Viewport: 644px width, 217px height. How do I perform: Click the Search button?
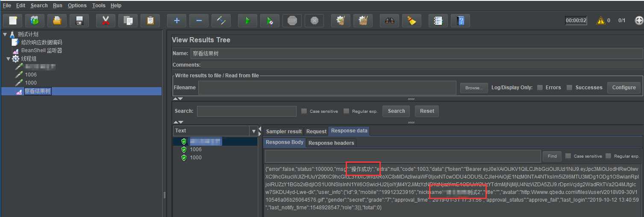click(396, 111)
